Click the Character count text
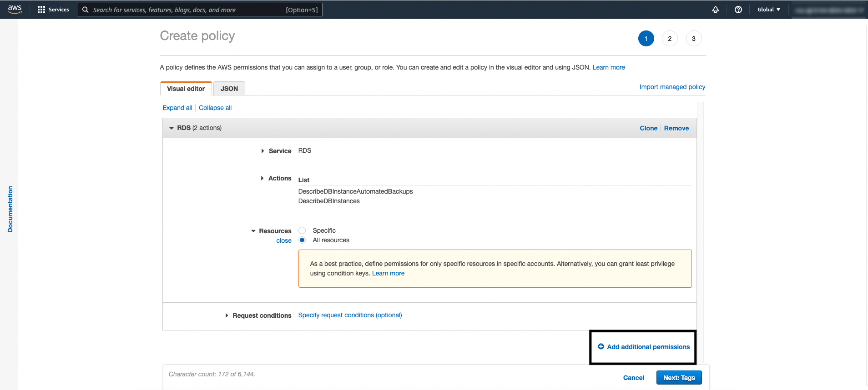This screenshot has width=868, height=390. (x=212, y=374)
